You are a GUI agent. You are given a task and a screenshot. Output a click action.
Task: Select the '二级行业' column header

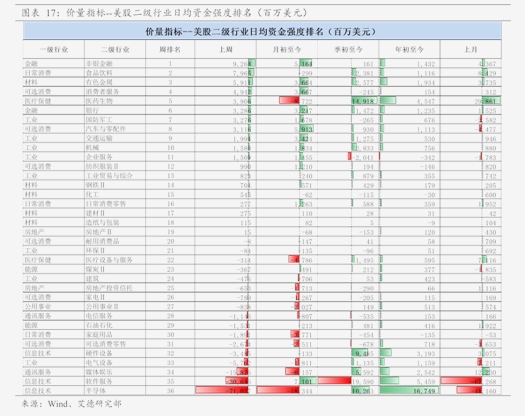click(x=115, y=50)
